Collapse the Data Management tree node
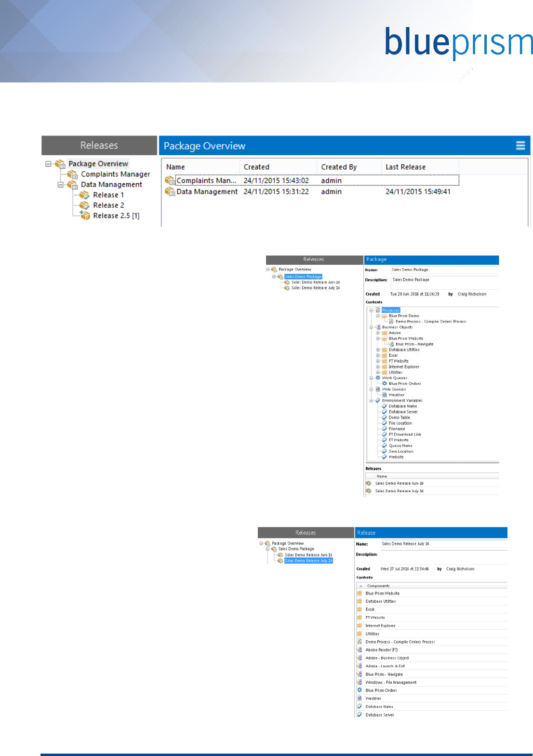 pyautogui.click(x=60, y=184)
